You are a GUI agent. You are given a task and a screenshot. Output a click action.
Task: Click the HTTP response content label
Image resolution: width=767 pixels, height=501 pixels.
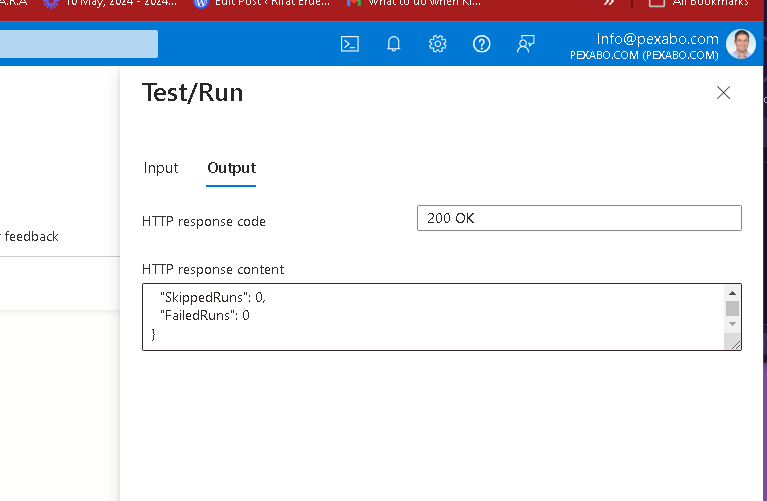213,270
